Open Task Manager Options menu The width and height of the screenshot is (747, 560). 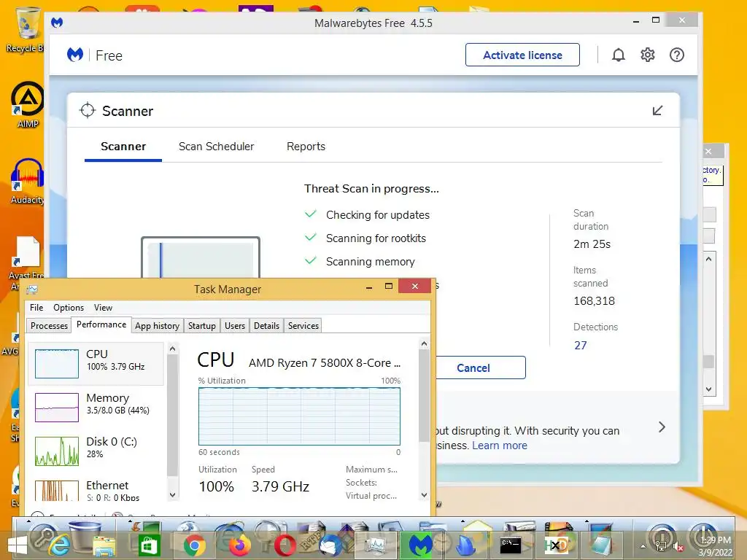point(69,308)
